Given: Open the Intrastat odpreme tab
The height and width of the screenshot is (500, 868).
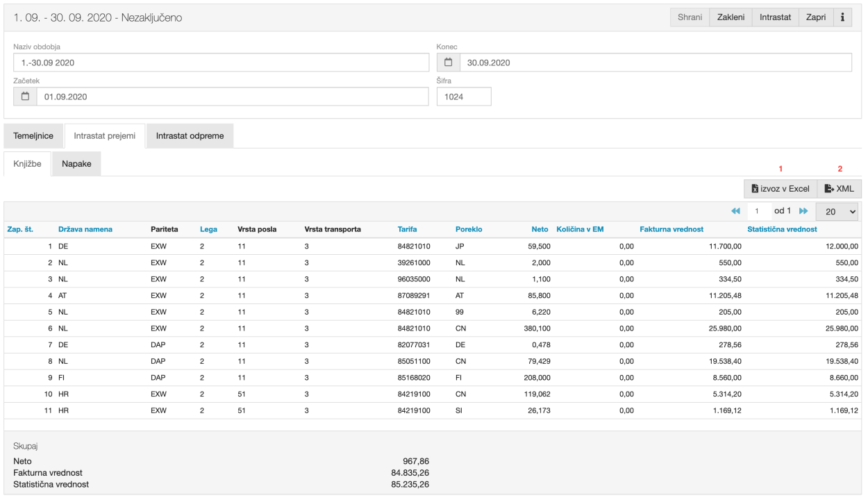Looking at the screenshot, I should [x=190, y=136].
